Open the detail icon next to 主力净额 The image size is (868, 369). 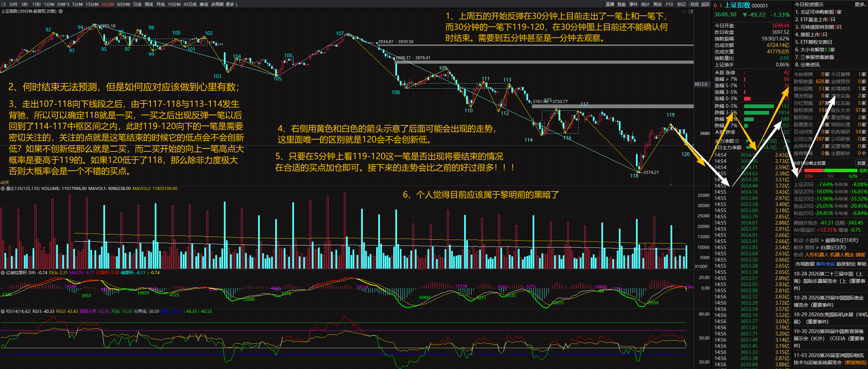point(737,141)
